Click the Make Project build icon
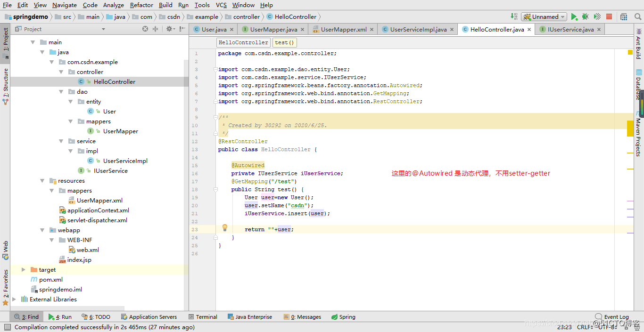The image size is (644, 332). point(514,16)
